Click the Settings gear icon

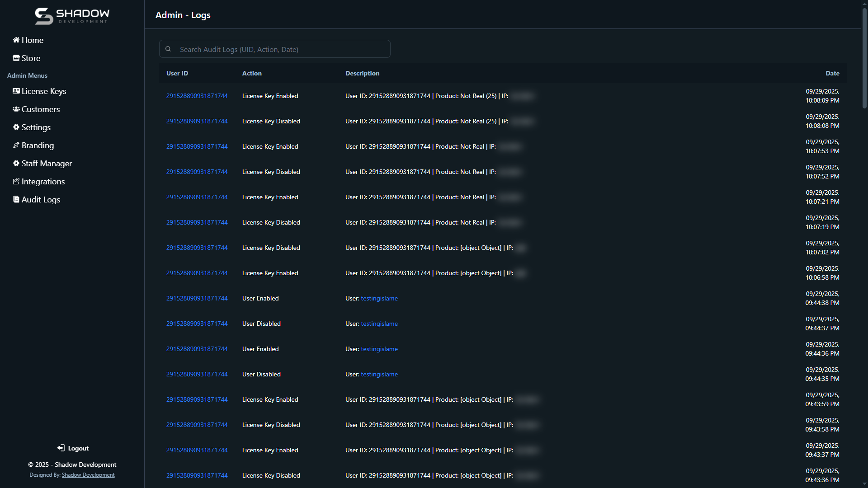tap(16, 127)
